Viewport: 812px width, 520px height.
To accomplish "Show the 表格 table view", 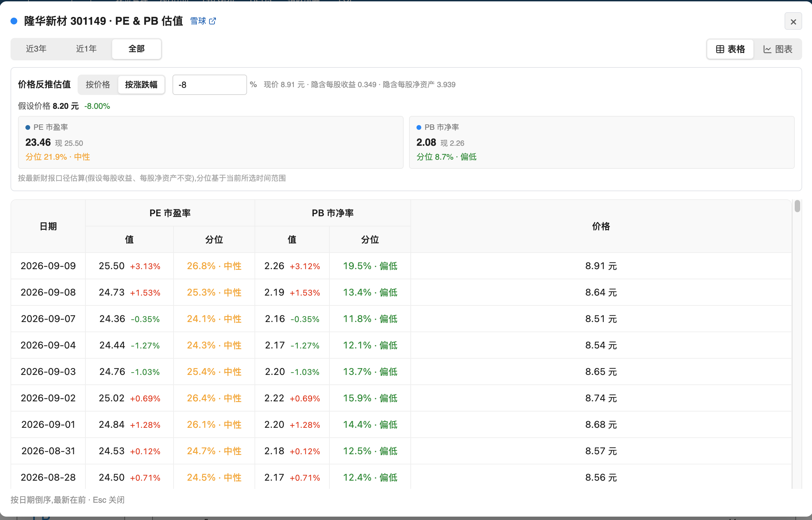I will point(730,49).
